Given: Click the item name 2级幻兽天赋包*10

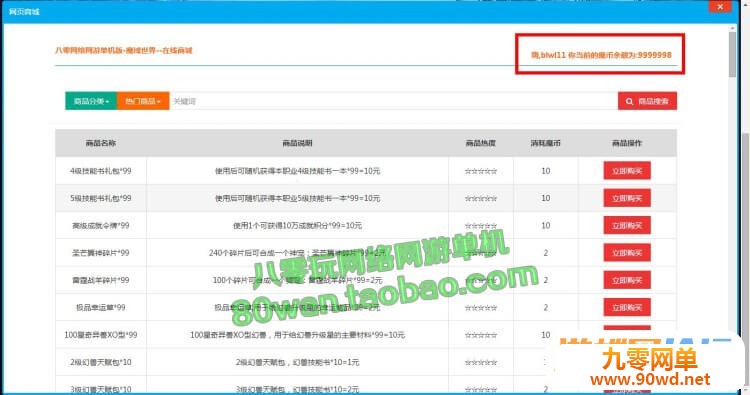Looking at the screenshot, I should click(x=100, y=362).
